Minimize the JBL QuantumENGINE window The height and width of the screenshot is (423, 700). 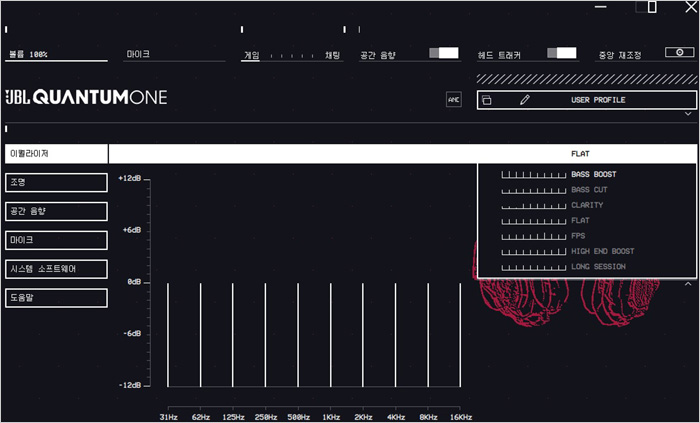pos(601,7)
